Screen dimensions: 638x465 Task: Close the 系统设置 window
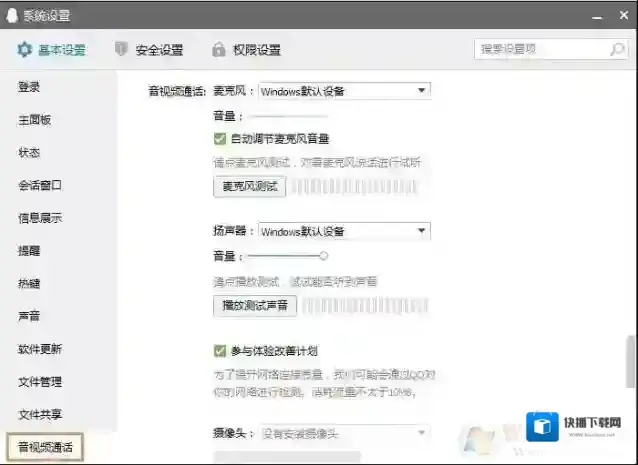tap(622, 16)
